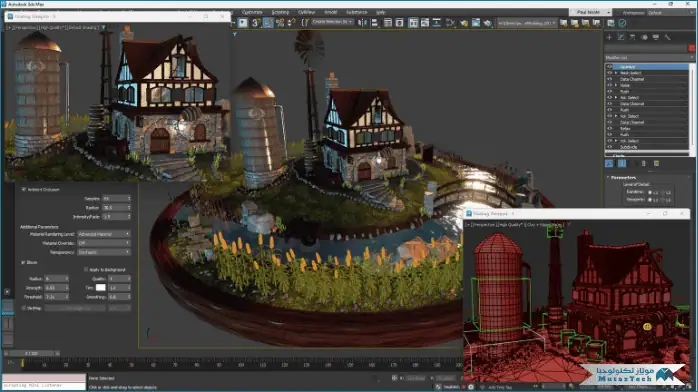Open the Scripting menu
698x392 pixels.
tap(280, 12)
